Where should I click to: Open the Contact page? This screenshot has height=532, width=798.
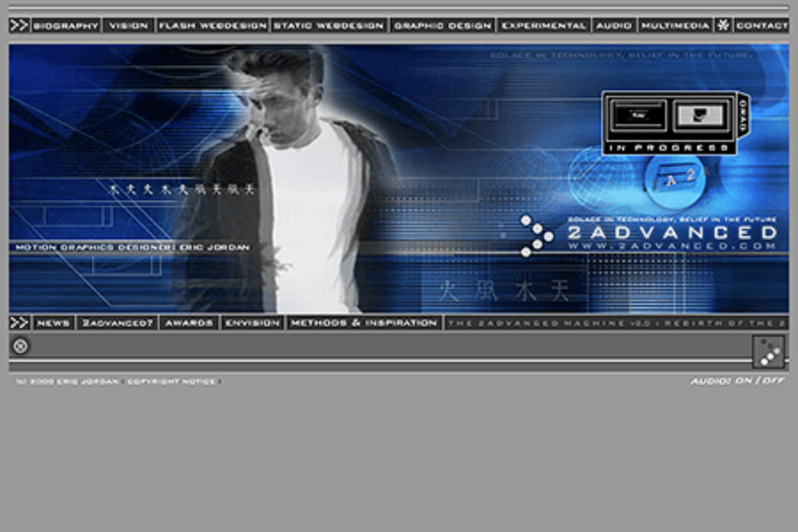tap(762, 26)
